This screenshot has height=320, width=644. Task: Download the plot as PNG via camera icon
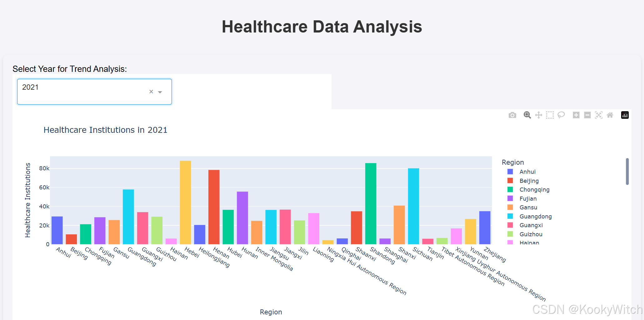(512, 115)
